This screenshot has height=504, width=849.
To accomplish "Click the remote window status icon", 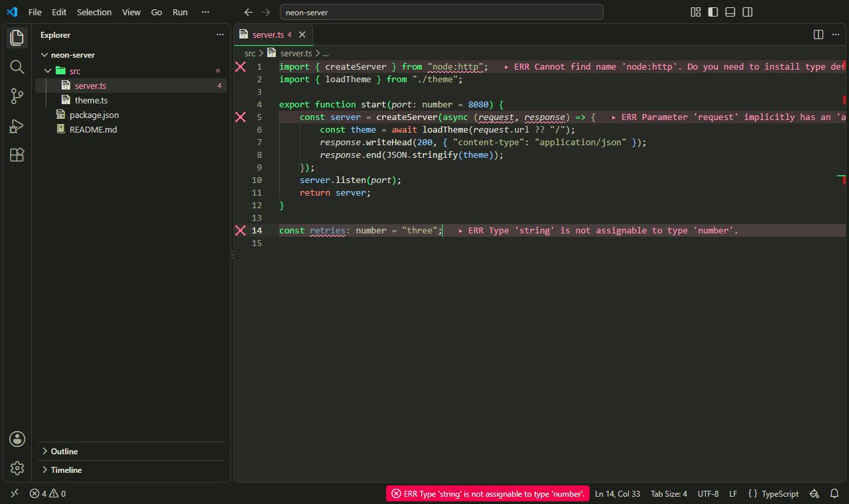I will pyautogui.click(x=15, y=493).
